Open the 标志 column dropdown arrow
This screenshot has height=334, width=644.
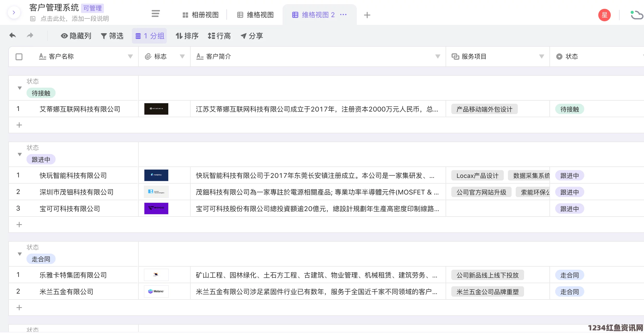coord(182,57)
